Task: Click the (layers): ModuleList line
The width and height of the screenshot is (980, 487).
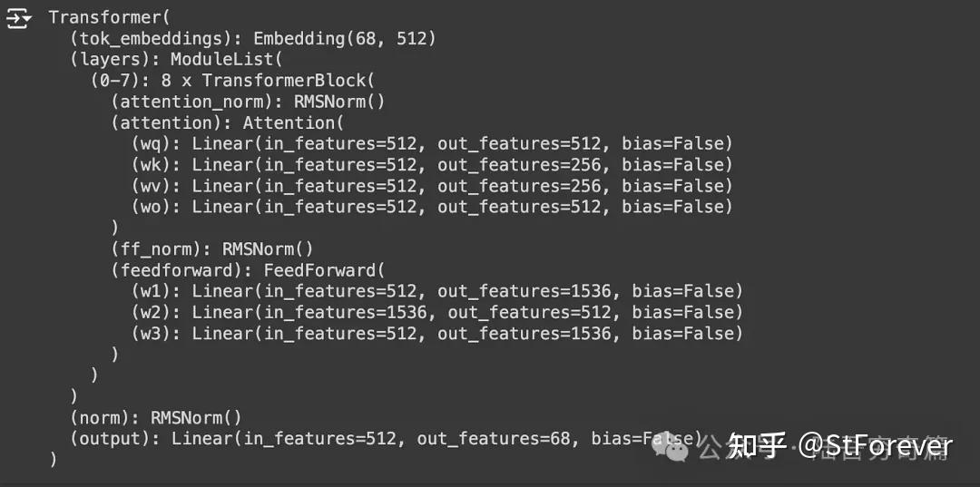Action: click(177, 59)
